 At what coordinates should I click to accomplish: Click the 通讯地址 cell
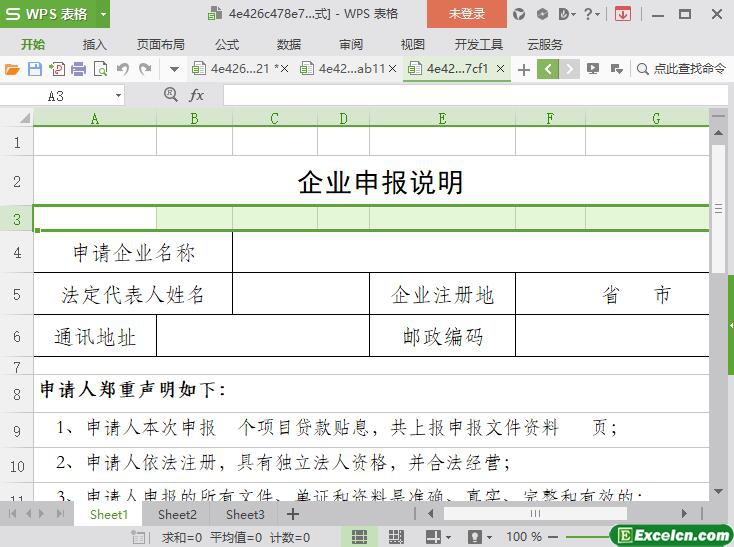coord(95,336)
